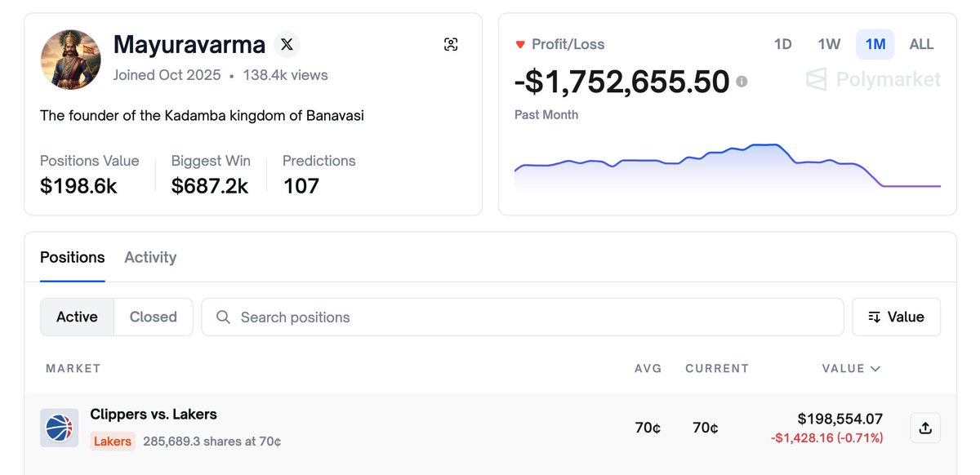
Task: Open the Value sort dropdown
Action: (896, 317)
